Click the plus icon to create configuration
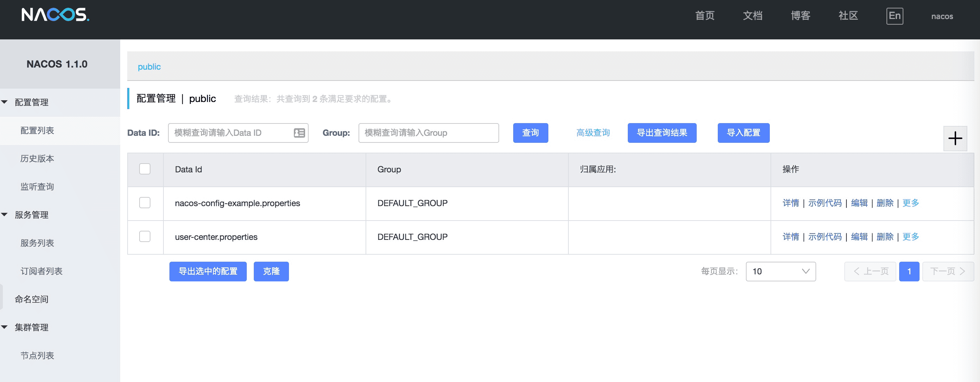This screenshot has width=980, height=382. pyautogui.click(x=955, y=138)
